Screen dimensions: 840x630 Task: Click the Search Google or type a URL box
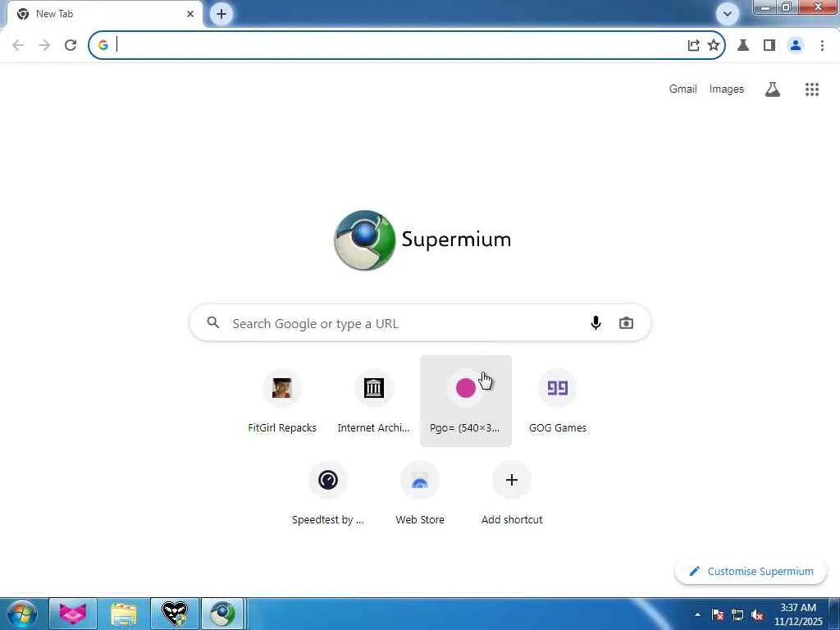[420, 323]
